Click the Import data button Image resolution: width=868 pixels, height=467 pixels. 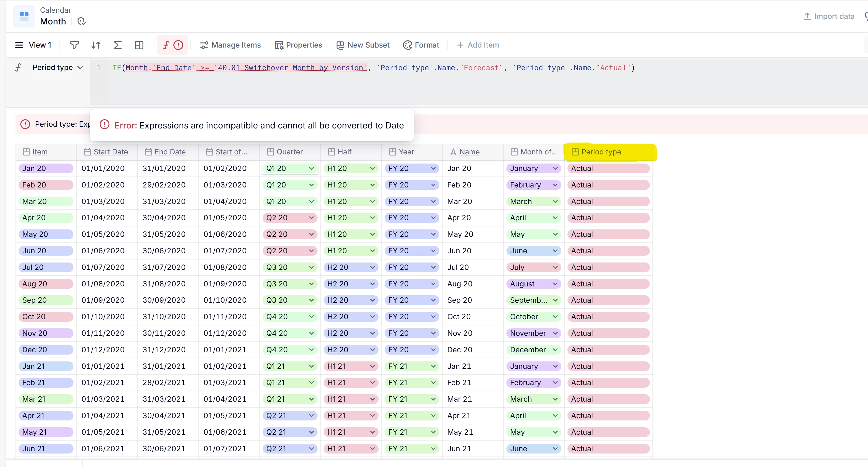pyautogui.click(x=829, y=16)
